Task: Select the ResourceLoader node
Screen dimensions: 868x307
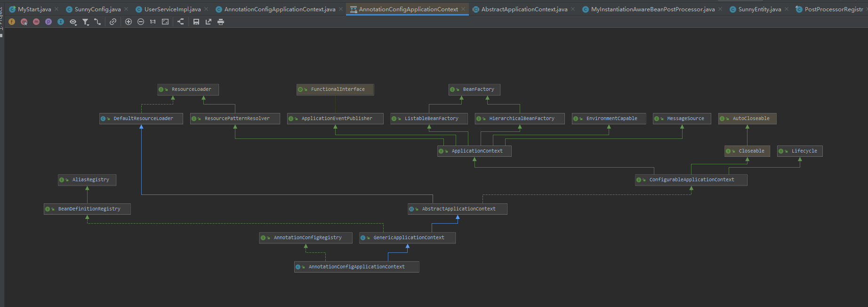Action: tap(188, 89)
